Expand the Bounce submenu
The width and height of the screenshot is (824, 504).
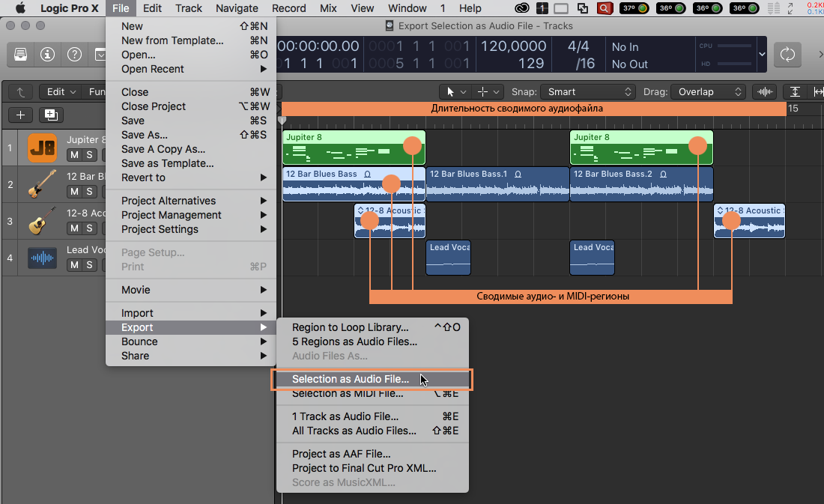click(x=191, y=341)
